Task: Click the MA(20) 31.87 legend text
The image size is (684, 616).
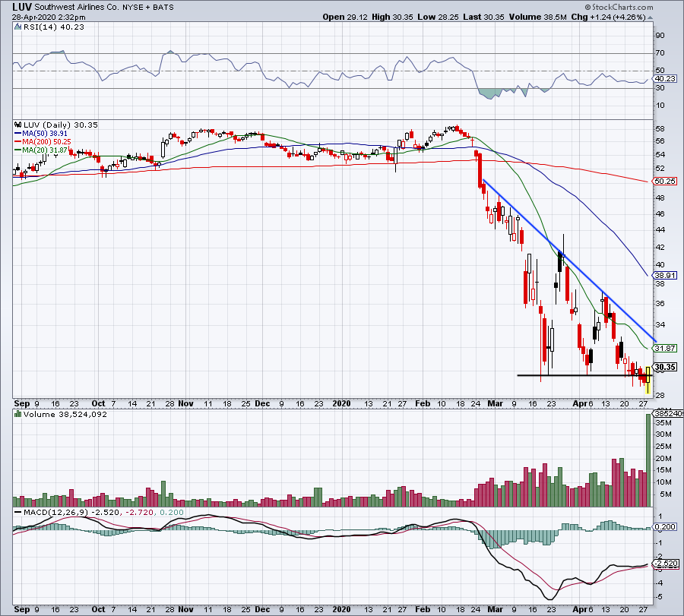Action: coord(45,150)
